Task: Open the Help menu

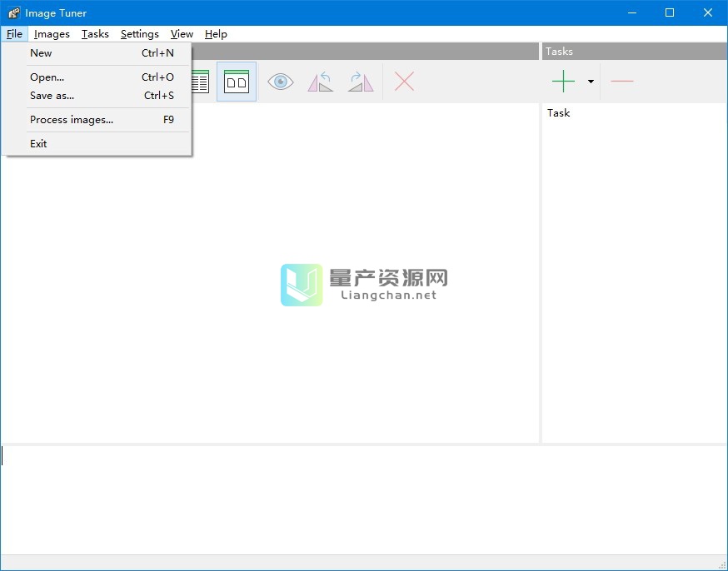Action: point(216,34)
